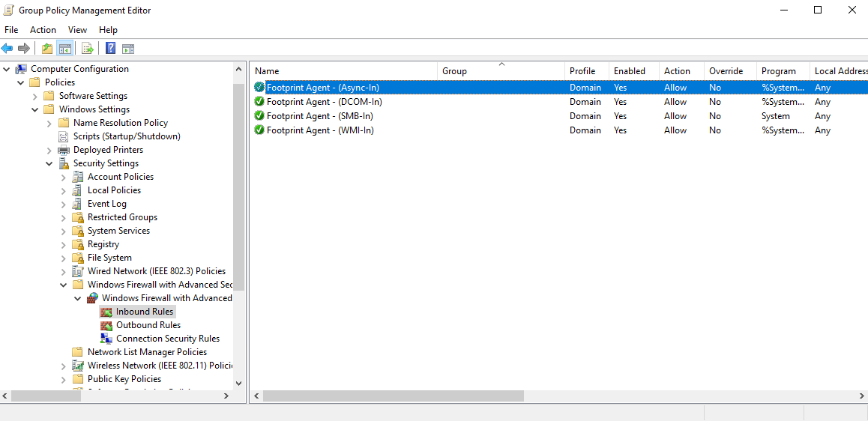This screenshot has width=868, height=421.
Task: Expand the System Services node
Action: tap(64, 231)
